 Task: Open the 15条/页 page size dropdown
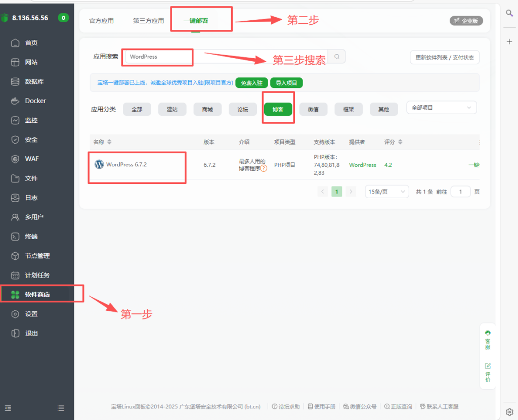coord(387,192)
